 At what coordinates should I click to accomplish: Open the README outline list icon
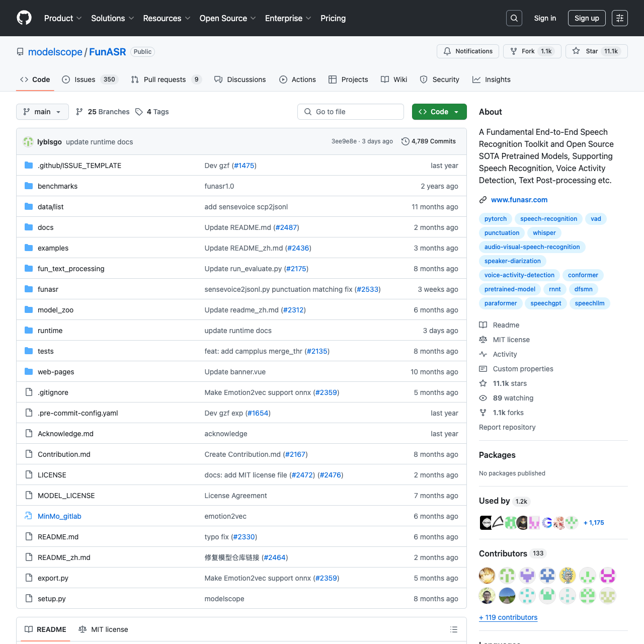click(454, 629)
